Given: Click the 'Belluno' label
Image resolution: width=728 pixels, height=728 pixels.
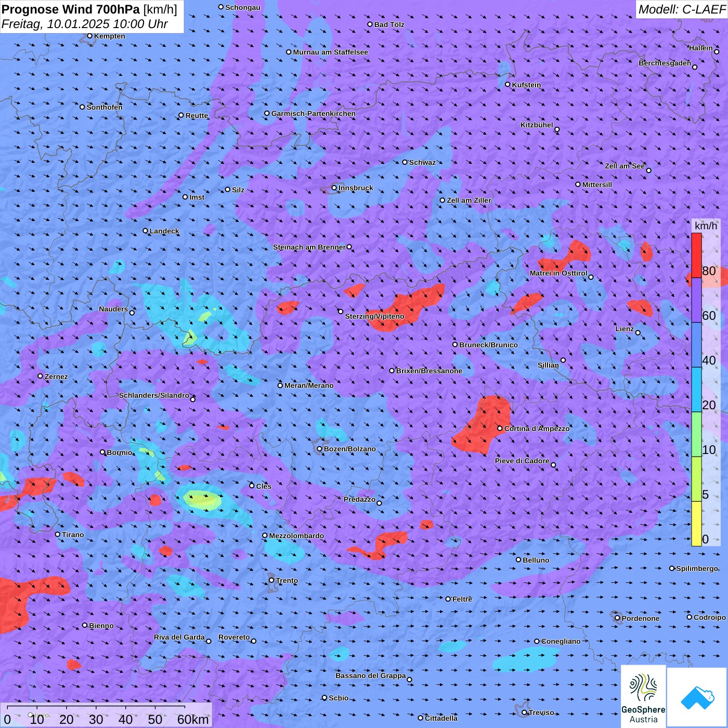Looking at the screenshot, I should [x=536, y=560].
